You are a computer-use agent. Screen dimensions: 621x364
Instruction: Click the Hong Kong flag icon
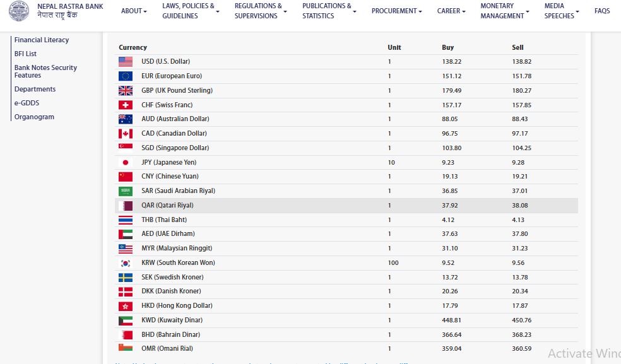click(126, 306)
